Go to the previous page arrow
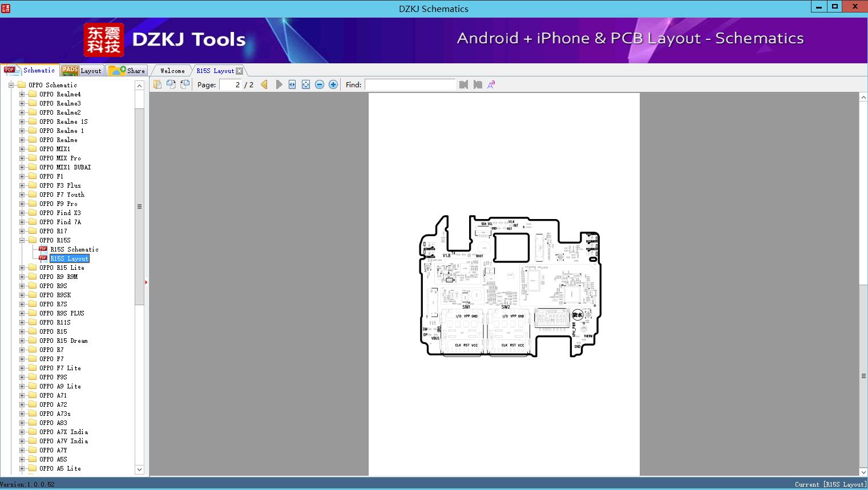The image size is (868, 490). point(264,84)
